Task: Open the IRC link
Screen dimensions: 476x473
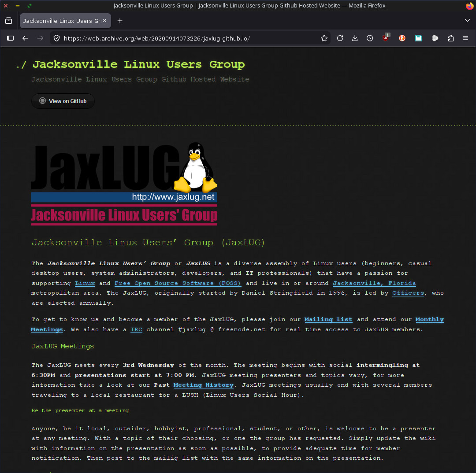Action: (x=136, y=329)
